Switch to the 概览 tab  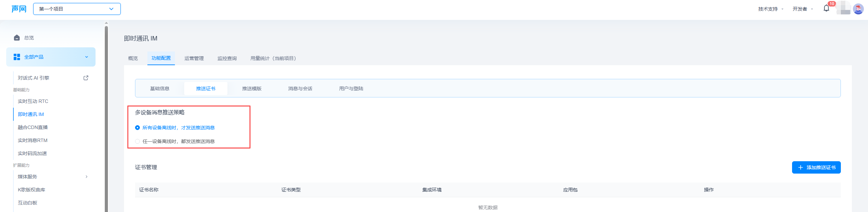click(x=133, y=58)
